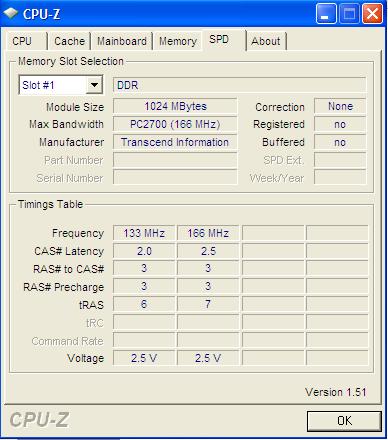
Task: Click the CAS# Latency 2.5 cell
Action: 208,251
